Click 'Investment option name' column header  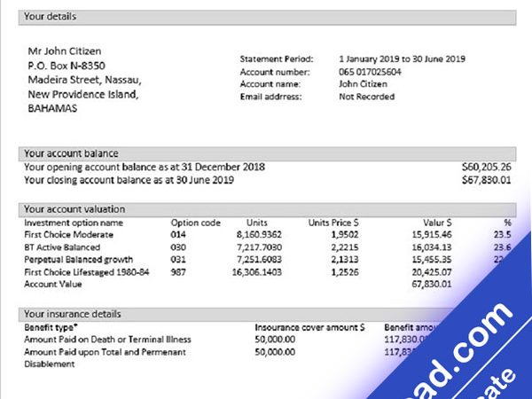pos(74,223)
